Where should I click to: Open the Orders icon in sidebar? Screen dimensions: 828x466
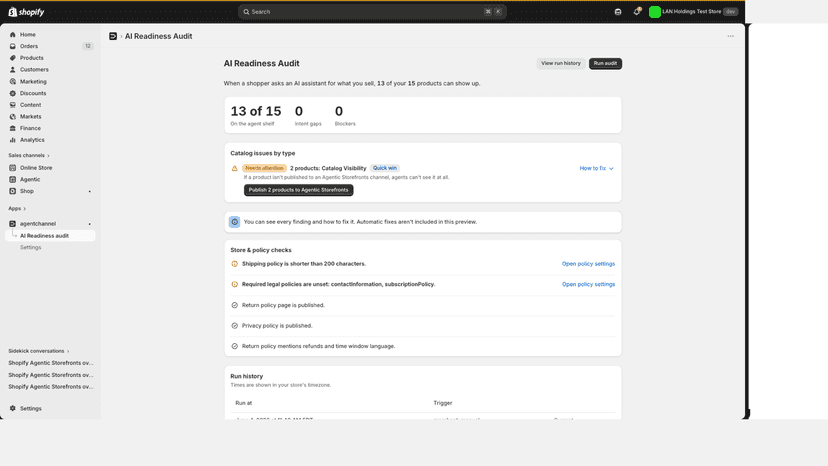point(13,46)
